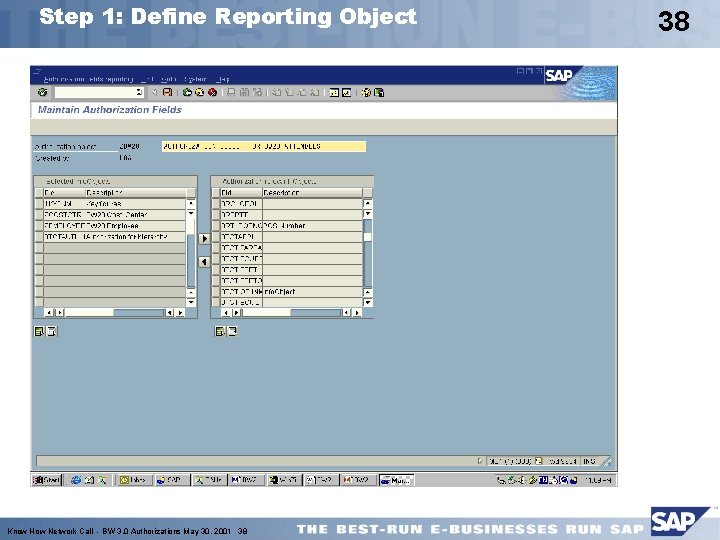
Task: Click the Last Page icon
Action: click(x=315, y=92)
